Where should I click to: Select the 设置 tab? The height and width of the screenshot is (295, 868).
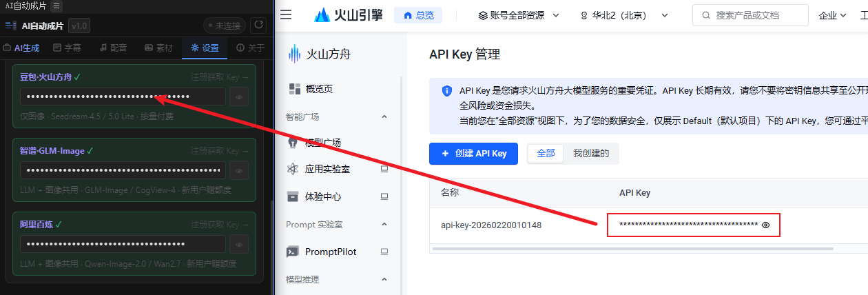pyautogui.click(x=205, y=48)
